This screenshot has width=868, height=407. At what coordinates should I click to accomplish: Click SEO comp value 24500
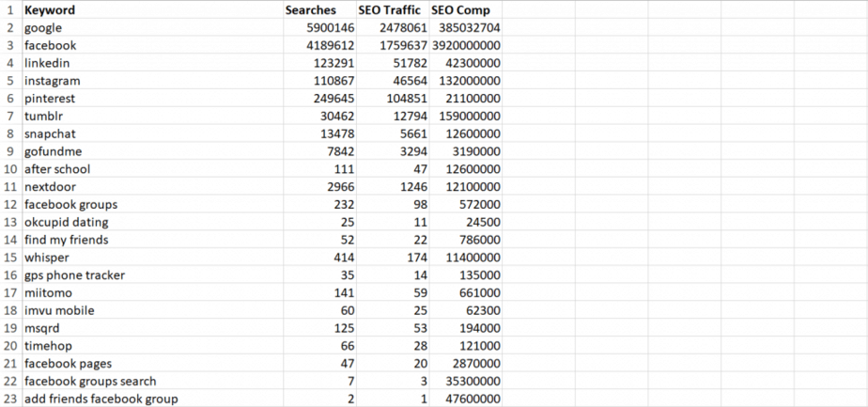(x=466, y=222)
